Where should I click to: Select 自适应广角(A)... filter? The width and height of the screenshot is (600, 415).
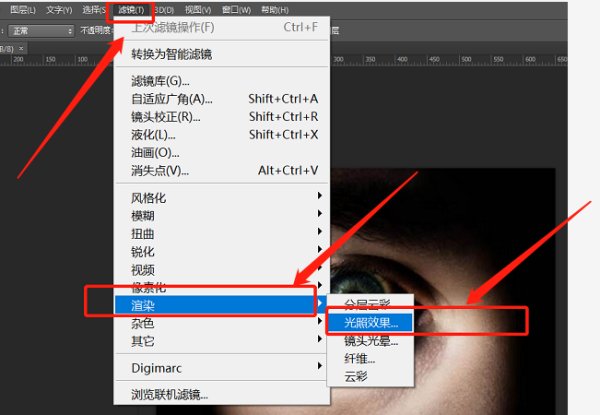(x=222, y=99)
